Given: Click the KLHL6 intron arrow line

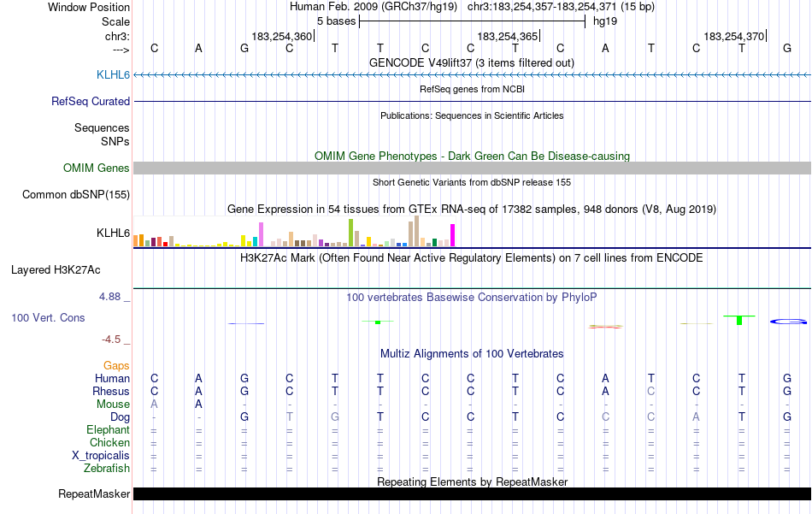Looking at the screenshot, I should pos(473,75).
